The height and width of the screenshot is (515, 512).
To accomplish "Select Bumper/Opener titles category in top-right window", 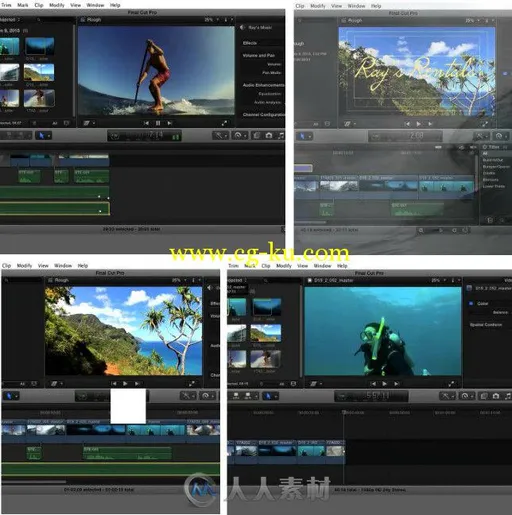I will click(496, 167).
